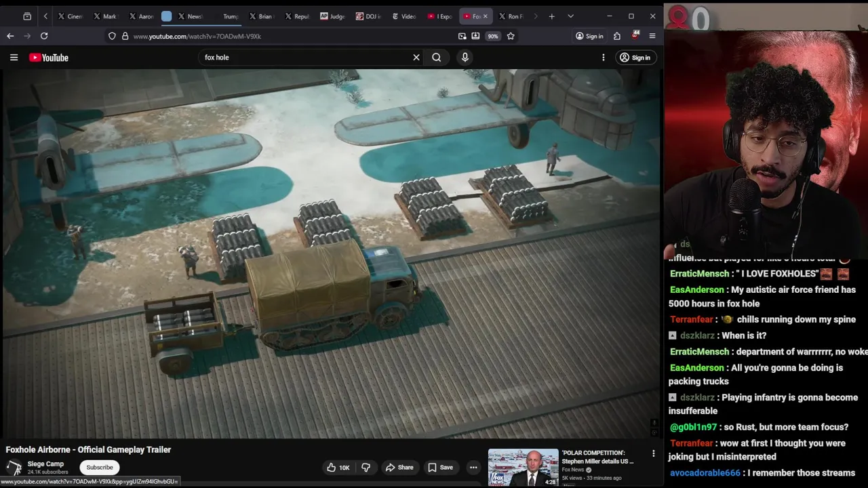Show tracking protection shield details
The width and height of the screenshot is (868, 488).
(x=112, y=36)
